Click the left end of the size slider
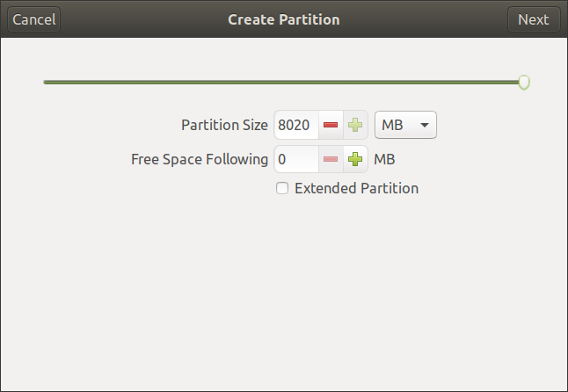The width and height of the screenshot is (568, 392). pyautogui.click(x=46, y=83)
